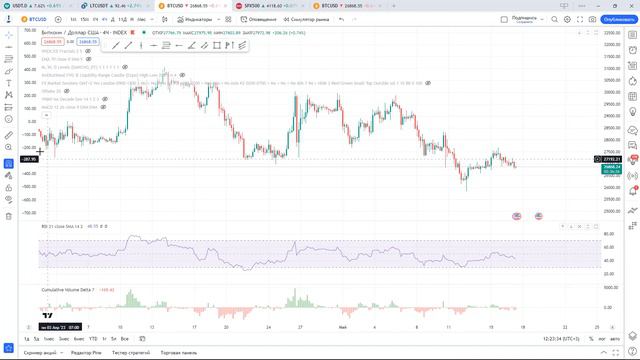
Task: Open the Редактор Pine tab
Action: coord(86,353)
